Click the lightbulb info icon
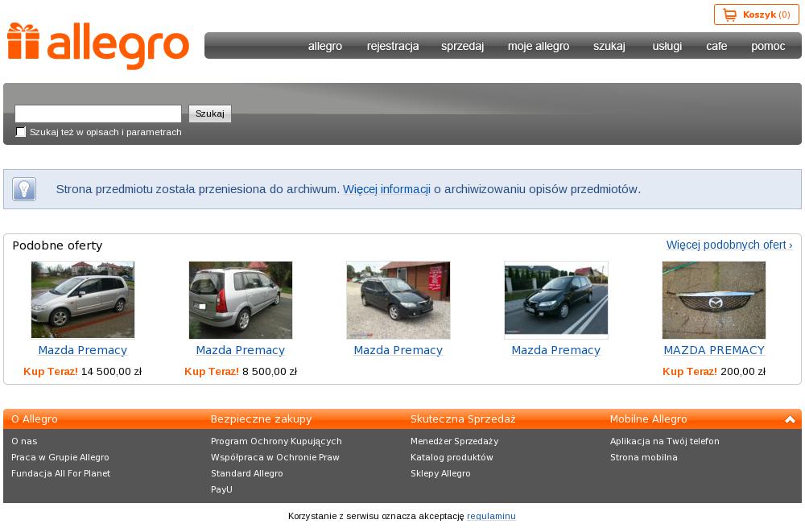Screen dimensions: 805x532 coord(24,189)
